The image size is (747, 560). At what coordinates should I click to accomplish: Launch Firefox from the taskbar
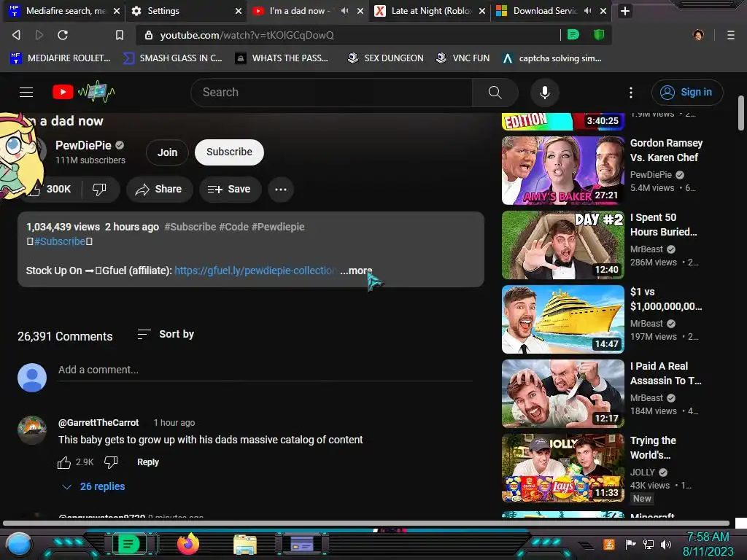tap(187, 544)
